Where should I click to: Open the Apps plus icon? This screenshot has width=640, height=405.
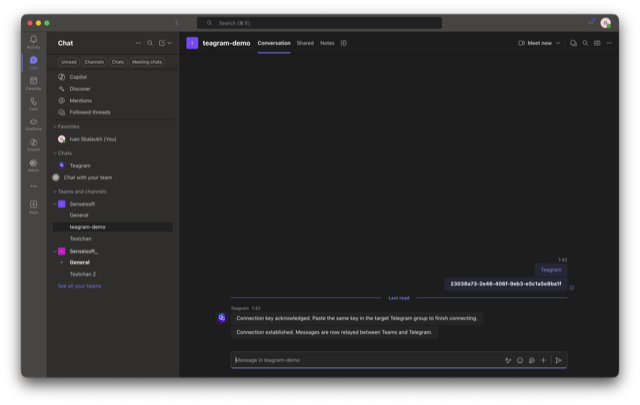click(33, 207)
